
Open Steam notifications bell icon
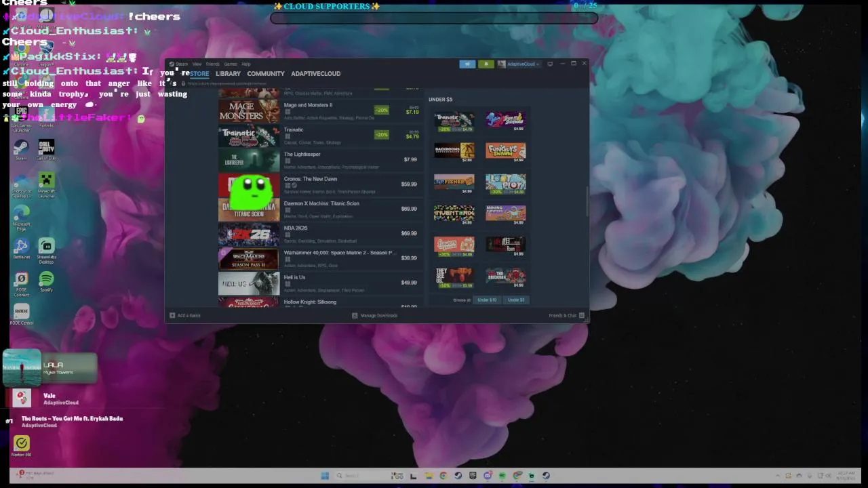click(486, 64)
